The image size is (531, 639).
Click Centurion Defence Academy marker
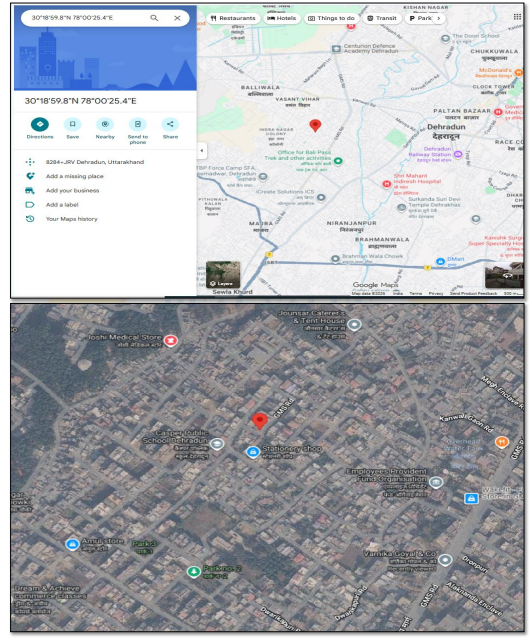(x=336, y=49)
